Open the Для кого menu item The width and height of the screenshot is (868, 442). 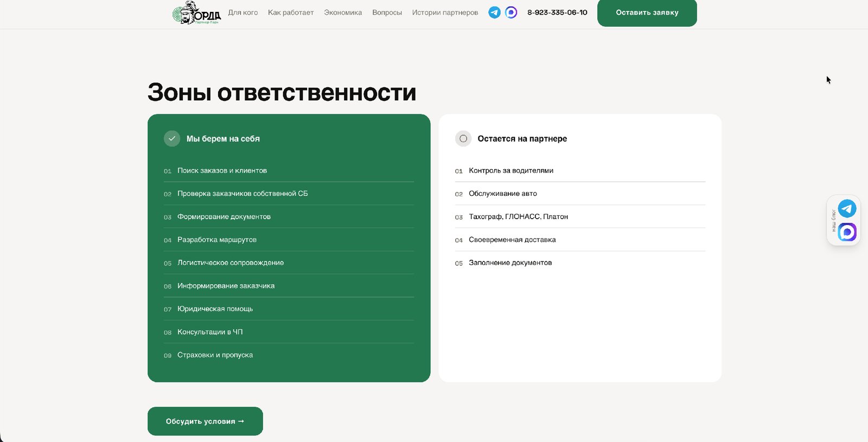[243, 12]
